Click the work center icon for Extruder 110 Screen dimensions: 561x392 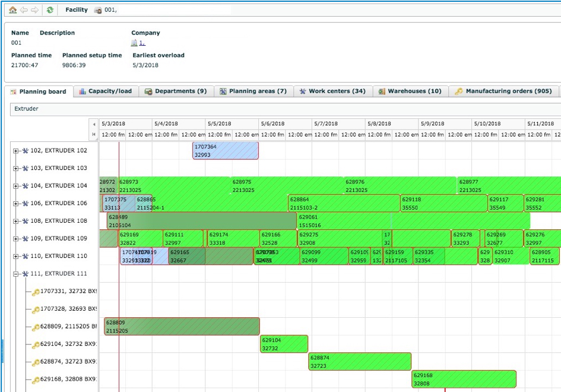coord(26,256)
